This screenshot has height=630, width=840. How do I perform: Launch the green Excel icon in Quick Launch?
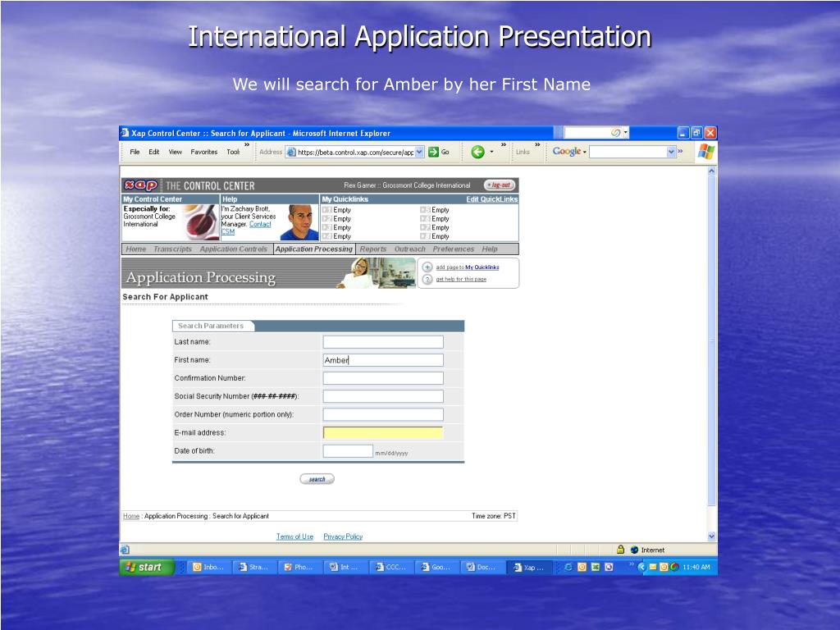pyautogui.click(x=596, y=567)
